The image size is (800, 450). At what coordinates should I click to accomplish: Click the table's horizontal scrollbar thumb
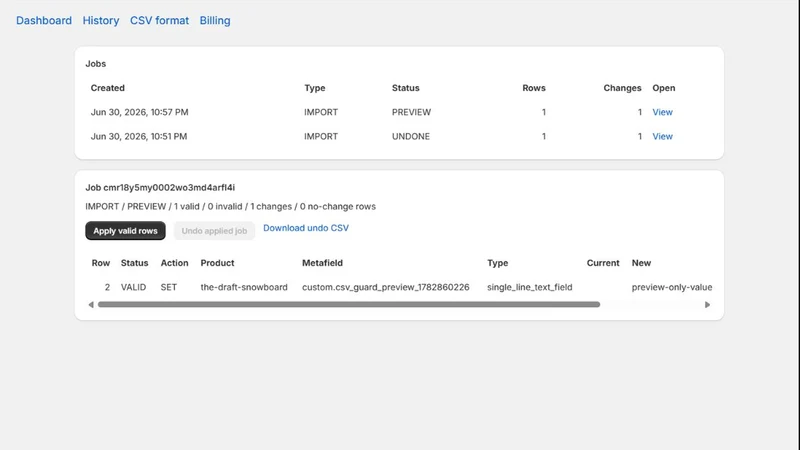point(349,305)
